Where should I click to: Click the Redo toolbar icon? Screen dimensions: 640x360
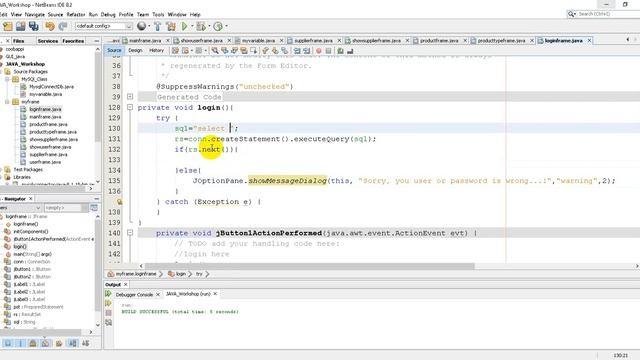(x=63, y=26)
